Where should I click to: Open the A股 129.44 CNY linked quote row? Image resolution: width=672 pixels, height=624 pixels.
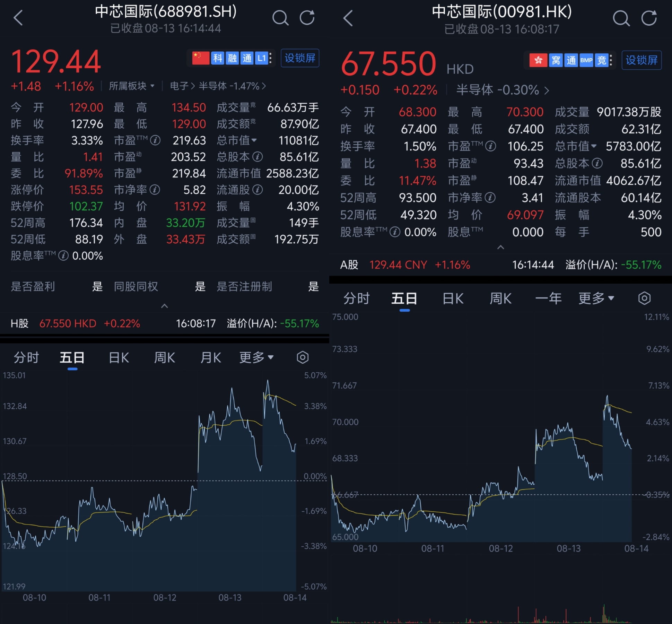[500, 265]
